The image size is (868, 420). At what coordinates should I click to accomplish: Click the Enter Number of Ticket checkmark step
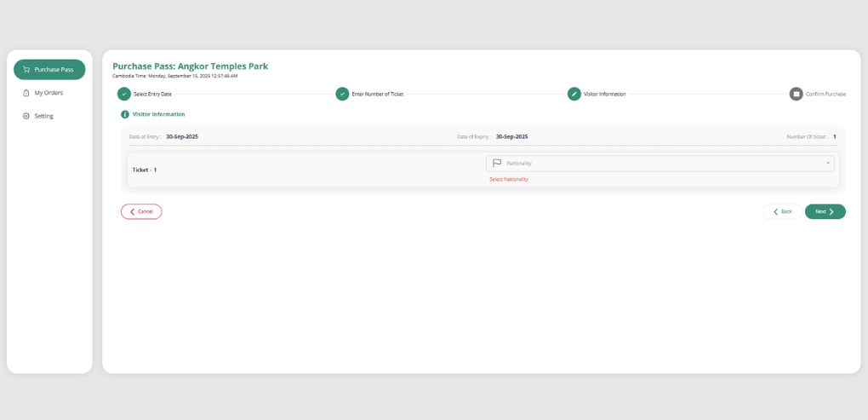tap(342, 95)
